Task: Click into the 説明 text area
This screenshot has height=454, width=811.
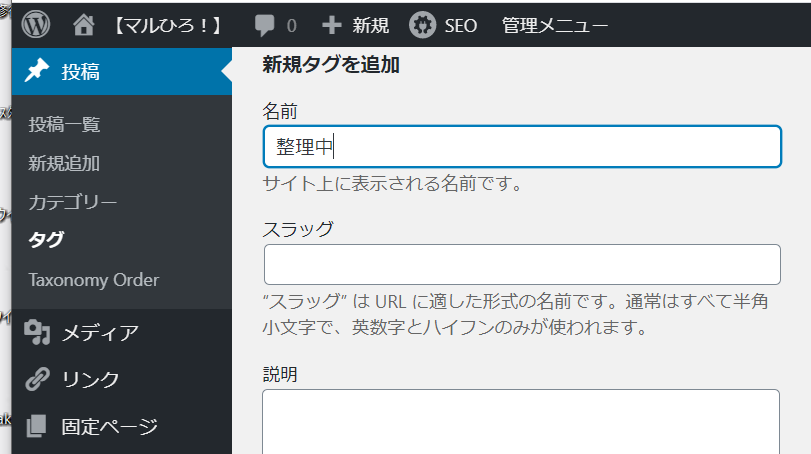Action: [521, 421]
